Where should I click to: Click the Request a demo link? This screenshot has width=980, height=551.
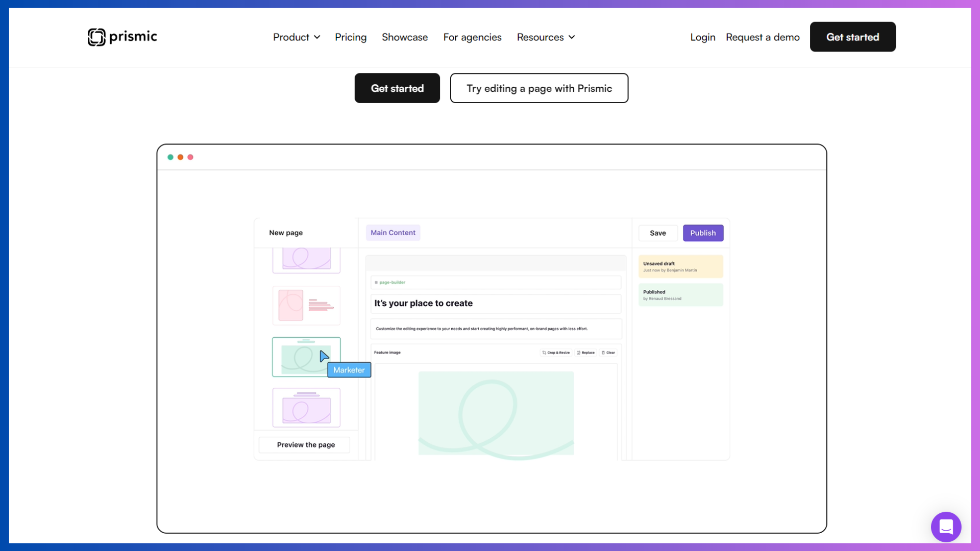[763, 37]
